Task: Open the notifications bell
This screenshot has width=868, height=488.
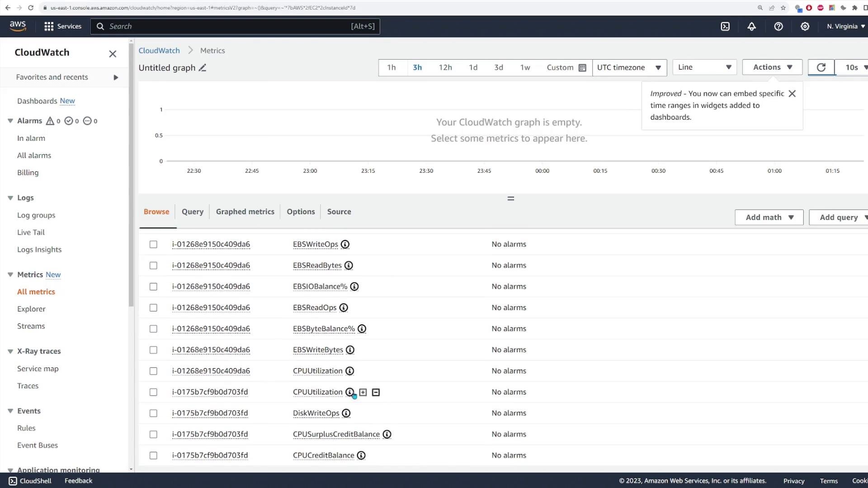Action: (751, 26)
